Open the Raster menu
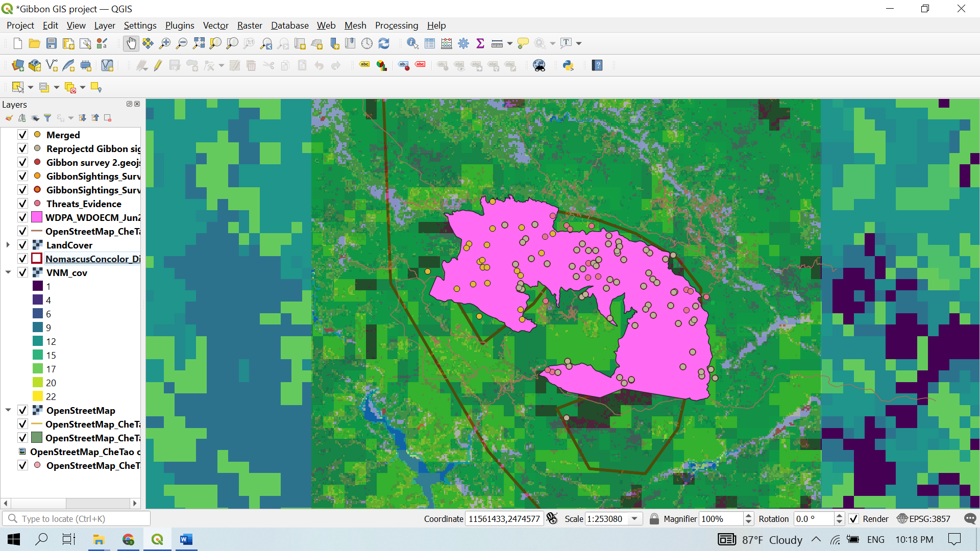This screenshot has width=980, height=551. pos(250,26)
